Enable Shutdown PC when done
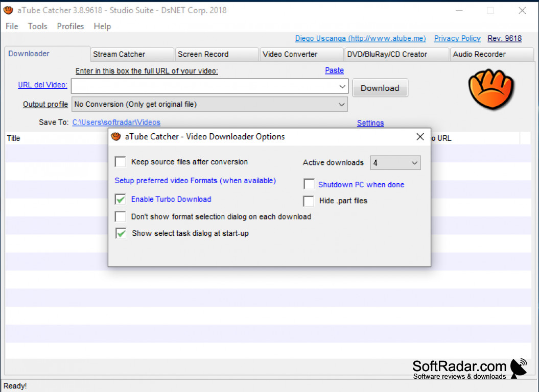539x392 pixels. (309, 184)
